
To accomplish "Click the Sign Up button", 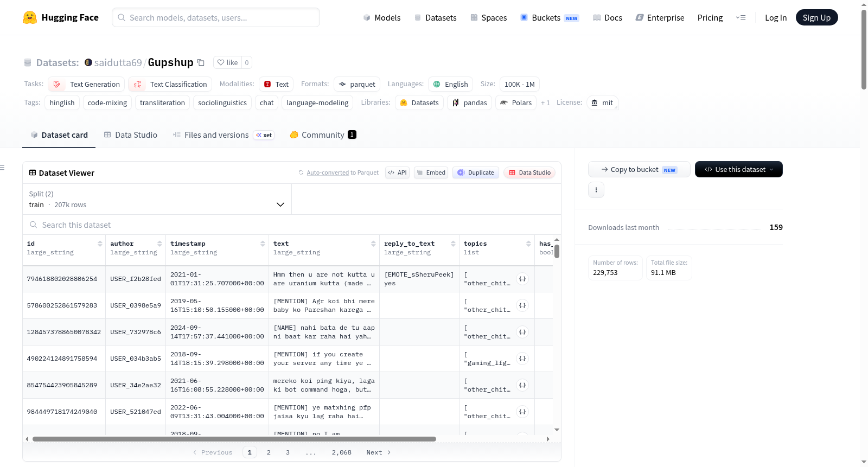I will (816, 17).
